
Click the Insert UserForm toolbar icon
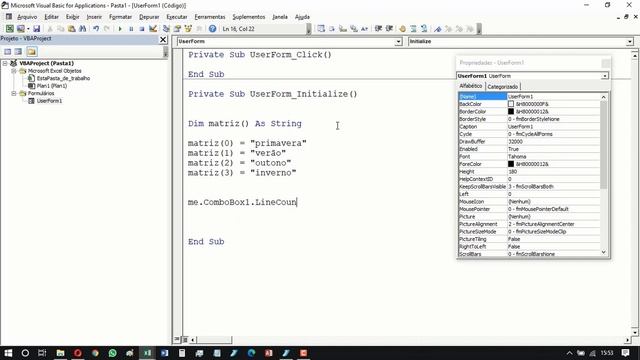(x=20, y=29)
